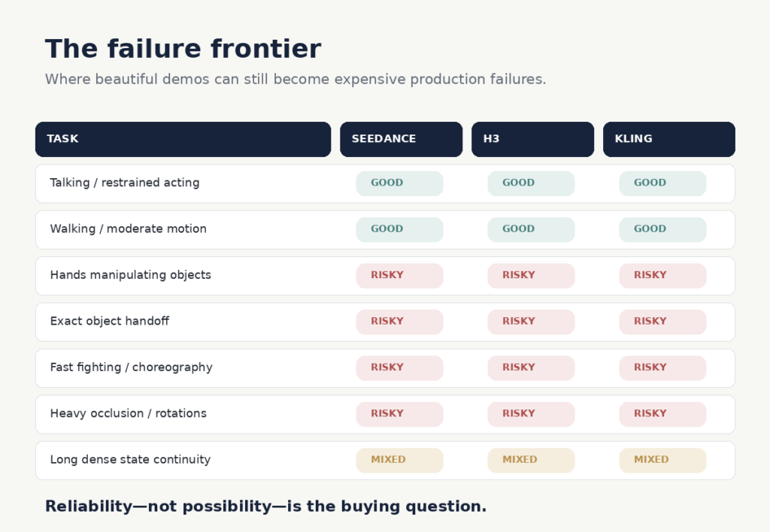Image resolution: width=770 pixels, height=532 pixels.
Task: Select the KLING column header
Action: pos(668,139)
